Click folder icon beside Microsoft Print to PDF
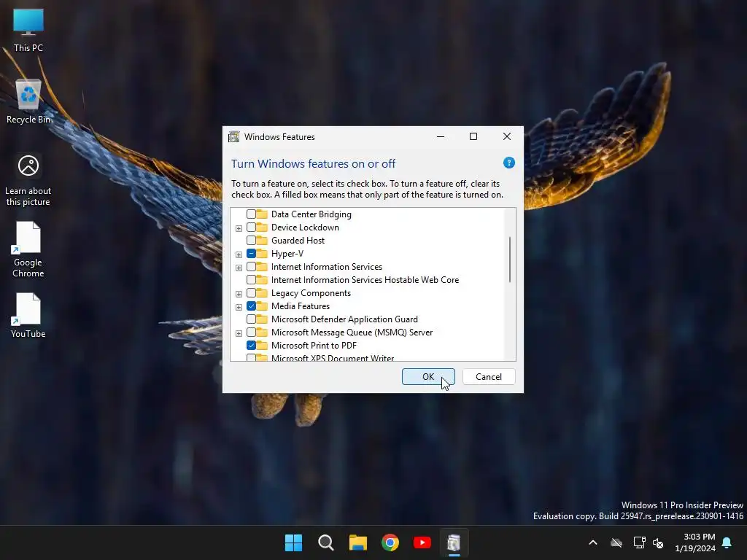747x560 pixels. pos(262,345)
